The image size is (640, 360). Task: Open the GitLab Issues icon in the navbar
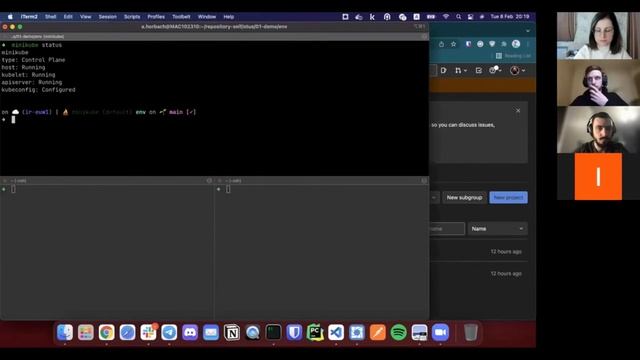click(444, 71)
